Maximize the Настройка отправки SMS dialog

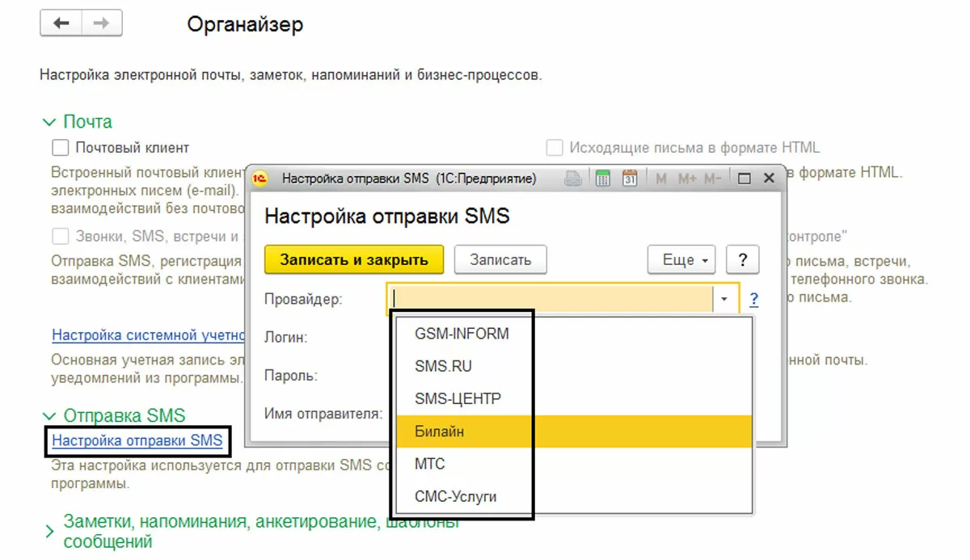pyautogui.click(x=744, y=179)
